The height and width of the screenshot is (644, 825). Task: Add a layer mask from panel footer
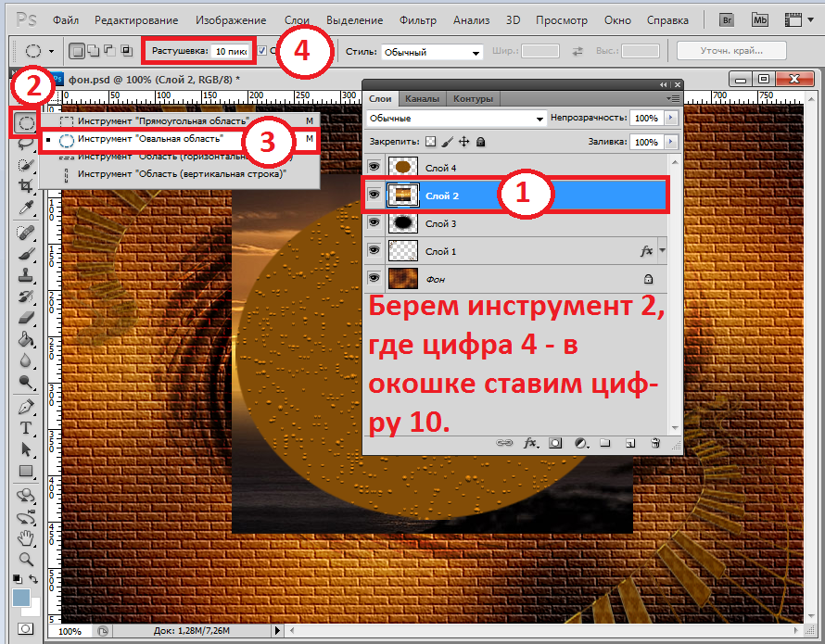tap(555, 443)
